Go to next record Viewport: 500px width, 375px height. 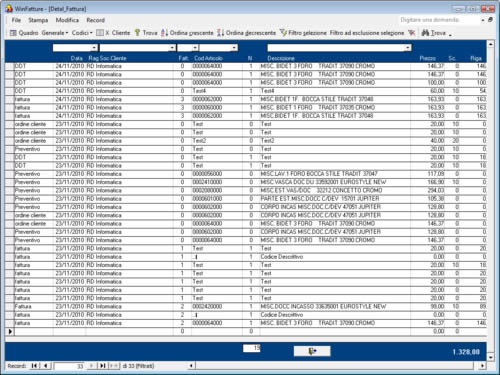(x=91, y=366)
